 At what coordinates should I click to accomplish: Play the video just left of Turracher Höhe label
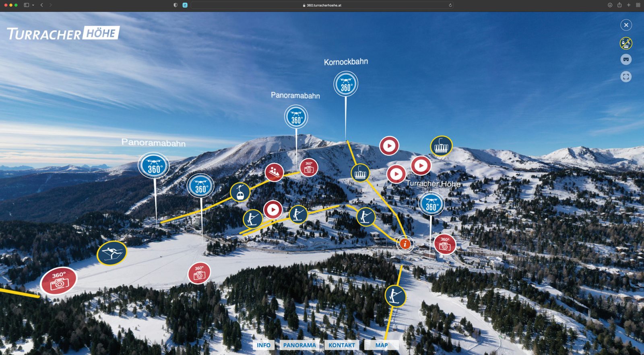click(x=396, y=174)
